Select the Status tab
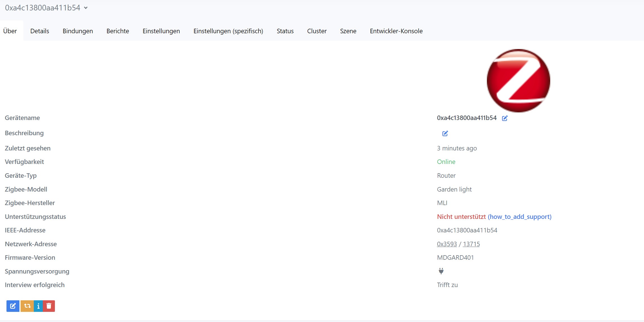The image size is (644, 322). pos(285,31)
